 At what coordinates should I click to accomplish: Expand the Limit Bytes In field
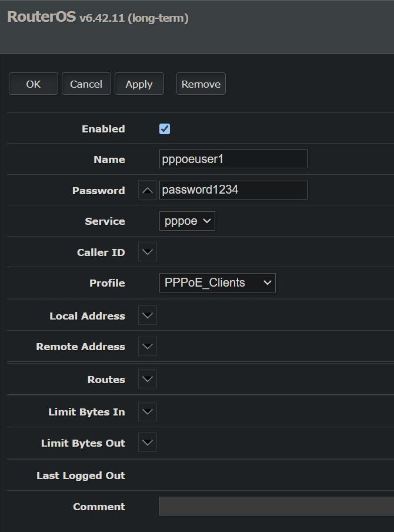(148, 411)
